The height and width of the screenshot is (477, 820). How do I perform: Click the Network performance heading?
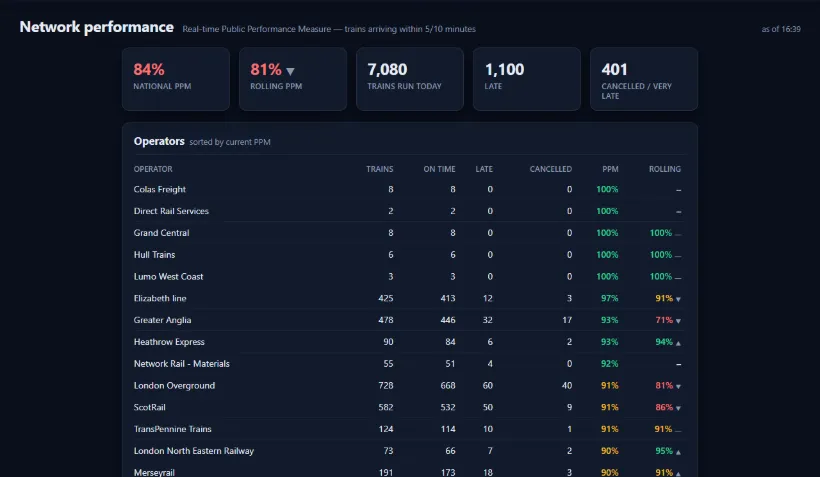[97, 27]
